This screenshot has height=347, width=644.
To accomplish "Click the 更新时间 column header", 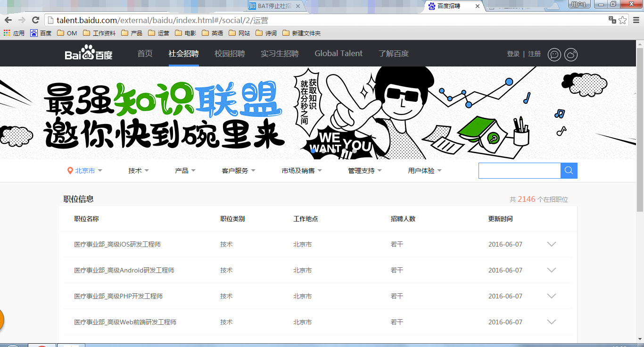I will (x=501, y=219).
